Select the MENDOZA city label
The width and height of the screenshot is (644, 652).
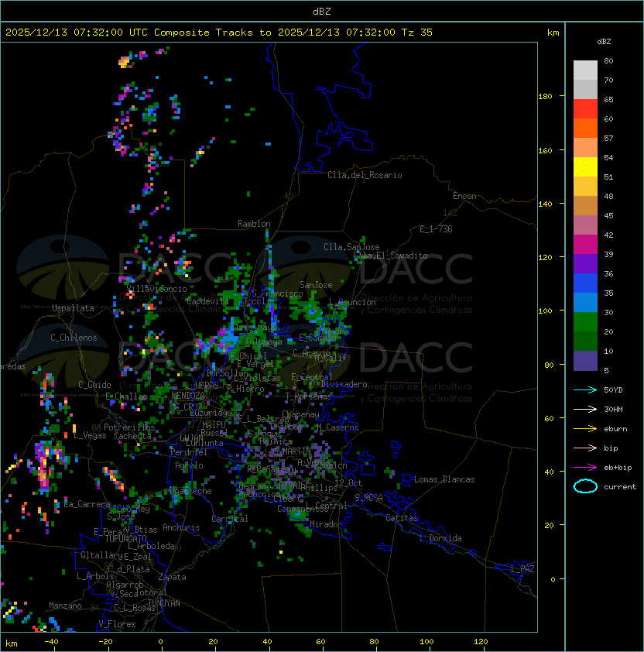click(188, 395)
